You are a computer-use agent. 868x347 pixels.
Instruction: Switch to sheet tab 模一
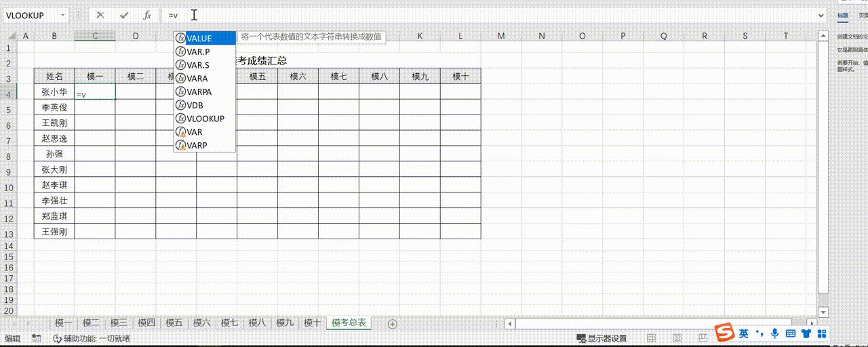pos(63,323)
